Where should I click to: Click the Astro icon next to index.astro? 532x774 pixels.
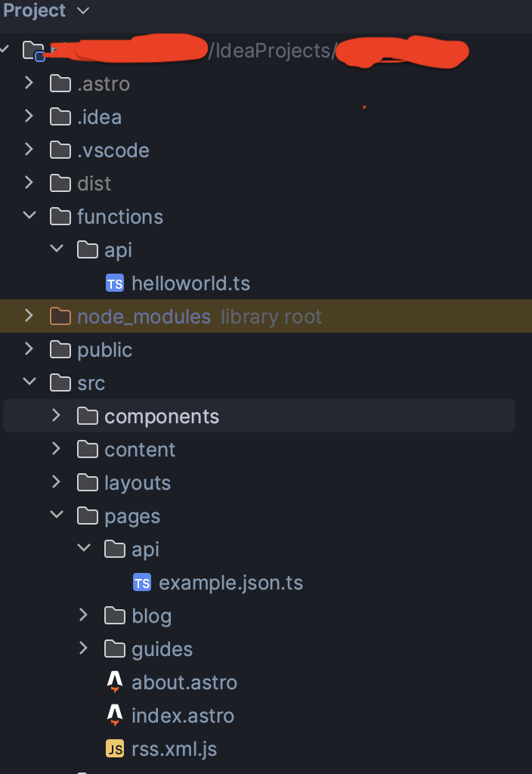coord(115,716)
